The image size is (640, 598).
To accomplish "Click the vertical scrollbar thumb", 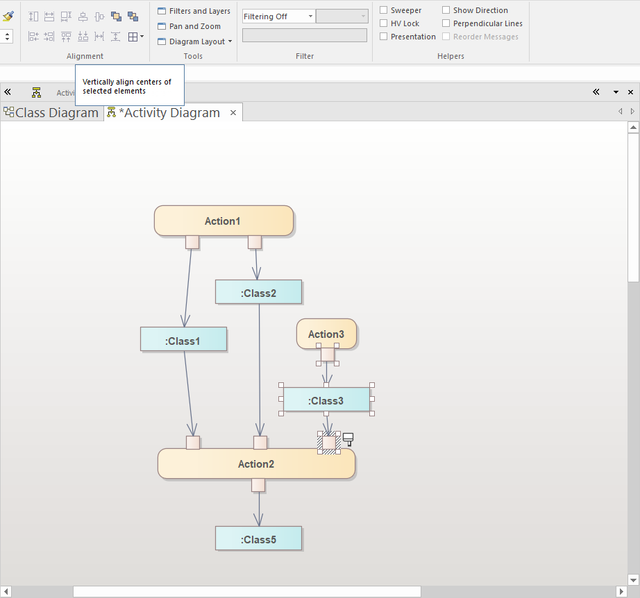I will (633, 208).
